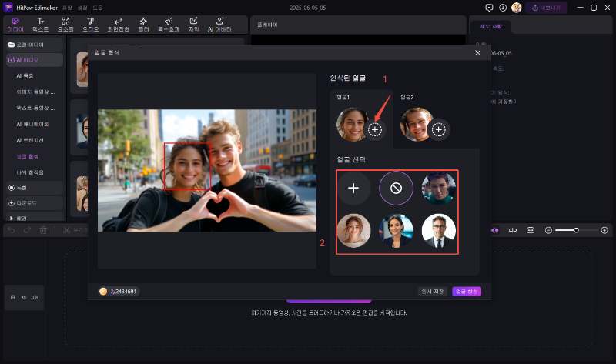Screen dimensions: 616x364
Task: Click the zoom-in plus icon on timeline
Action: (x=604, y=230)
